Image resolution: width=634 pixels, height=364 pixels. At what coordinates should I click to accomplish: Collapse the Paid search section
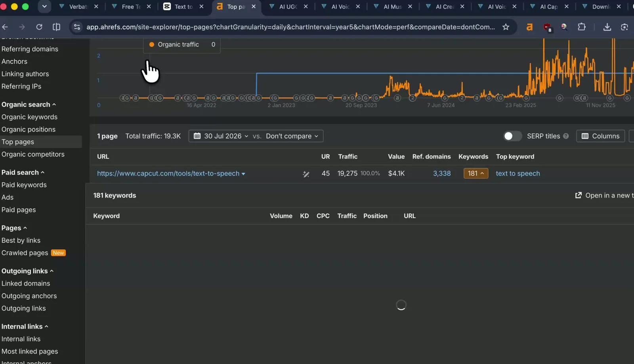point(23,173)
